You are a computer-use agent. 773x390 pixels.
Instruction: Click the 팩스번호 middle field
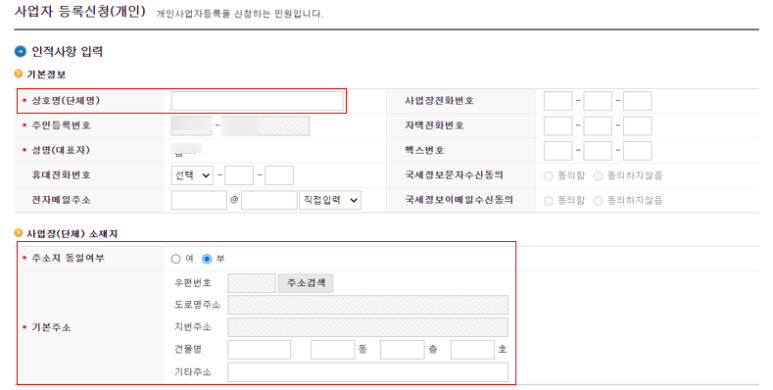coord(597,151)
